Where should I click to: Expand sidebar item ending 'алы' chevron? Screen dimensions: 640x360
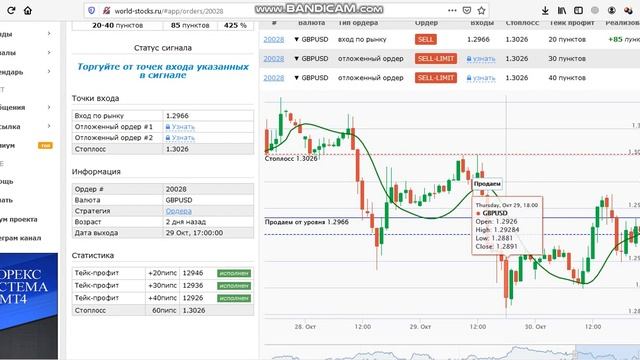(x=49, y=52)
